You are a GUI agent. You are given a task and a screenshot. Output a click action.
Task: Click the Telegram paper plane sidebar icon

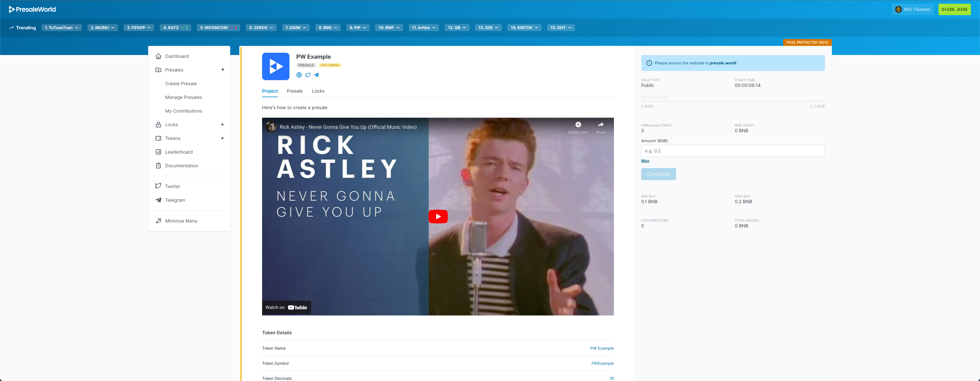tap(158, 200)
